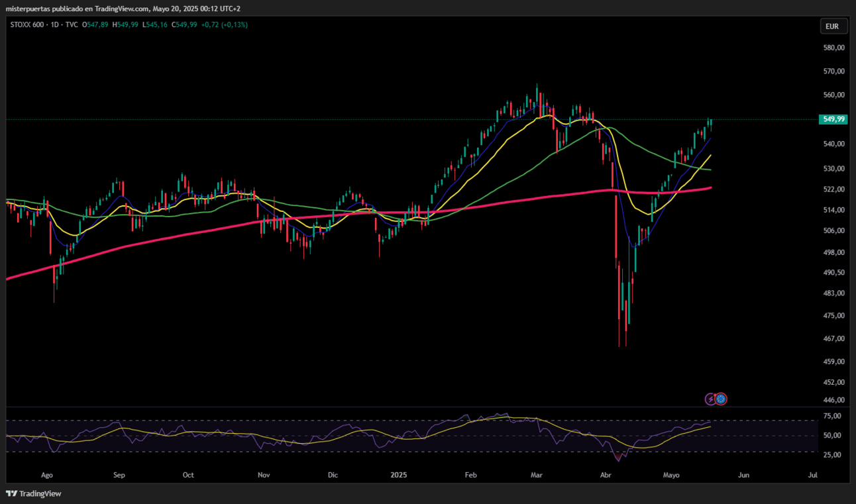
Task: Click the high value H549,99 in legend
Action: (x=125, y=25)
